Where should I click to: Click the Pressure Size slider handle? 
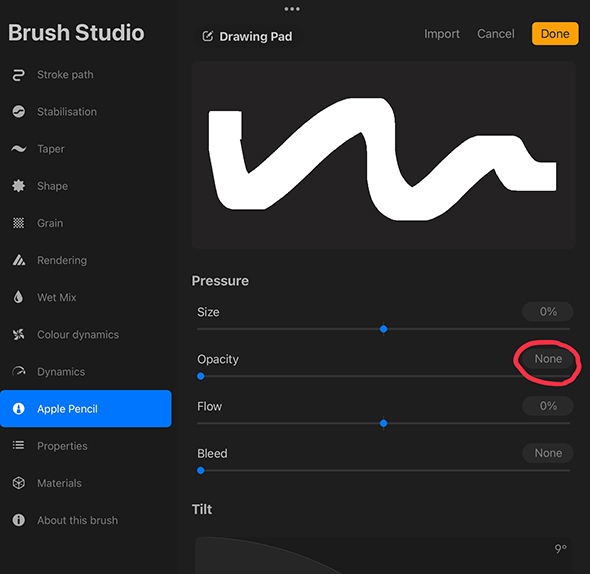click(x=383, y=329)
